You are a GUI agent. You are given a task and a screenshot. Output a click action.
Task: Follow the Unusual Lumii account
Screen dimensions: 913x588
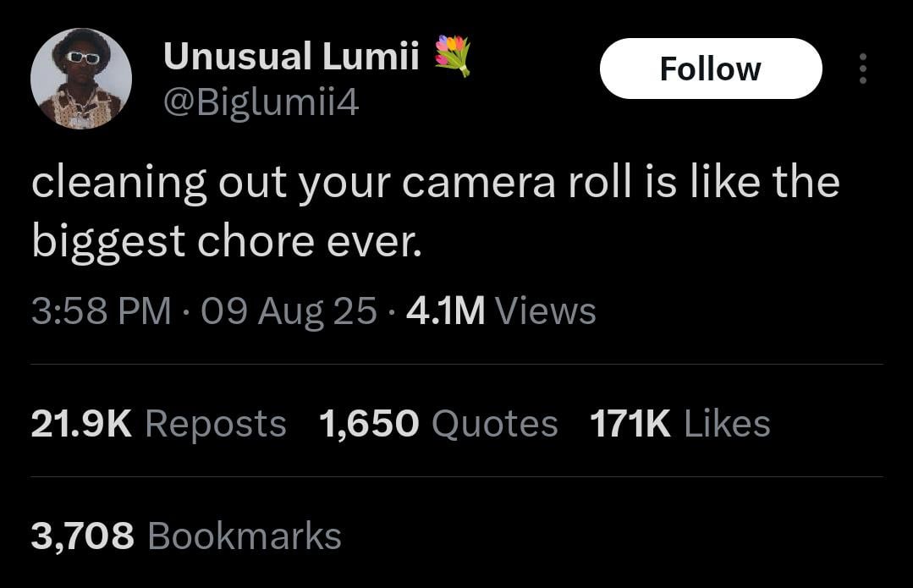tap(711, 69)
